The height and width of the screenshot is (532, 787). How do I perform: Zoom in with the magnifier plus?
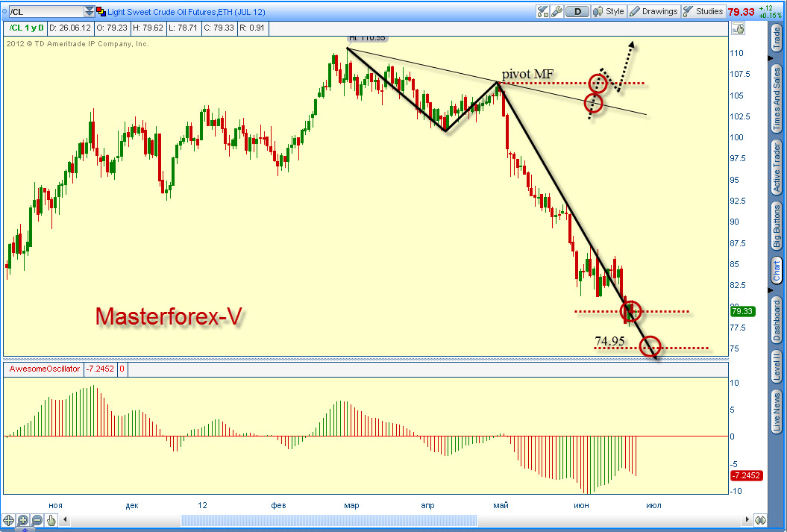point(22,520)
